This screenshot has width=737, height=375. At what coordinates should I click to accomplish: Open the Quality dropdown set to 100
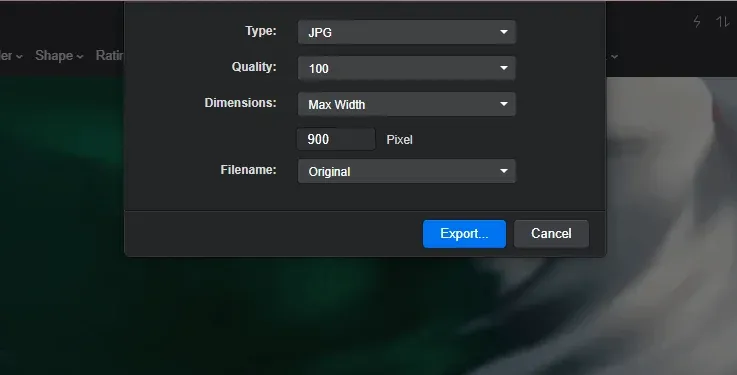pyautogui.click(x=407, y=68)
